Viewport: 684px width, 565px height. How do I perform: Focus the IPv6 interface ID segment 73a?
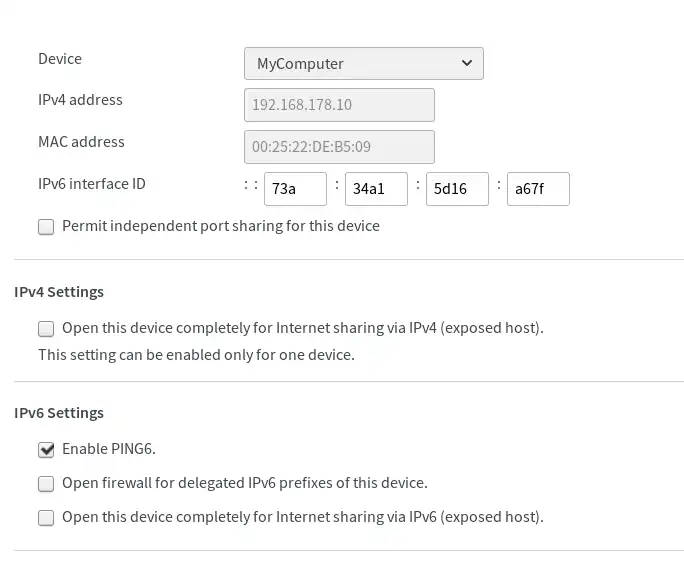pos(295,189)
